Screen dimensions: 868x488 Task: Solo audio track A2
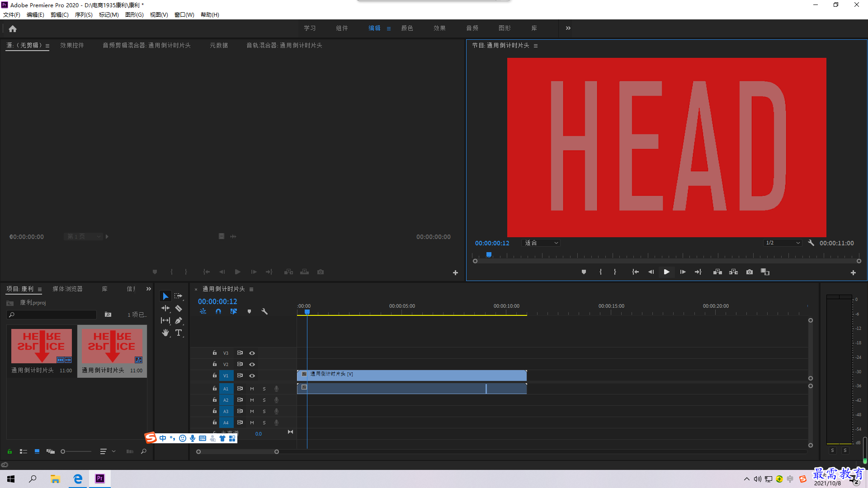pyautogui.click(x=264, y=400)
